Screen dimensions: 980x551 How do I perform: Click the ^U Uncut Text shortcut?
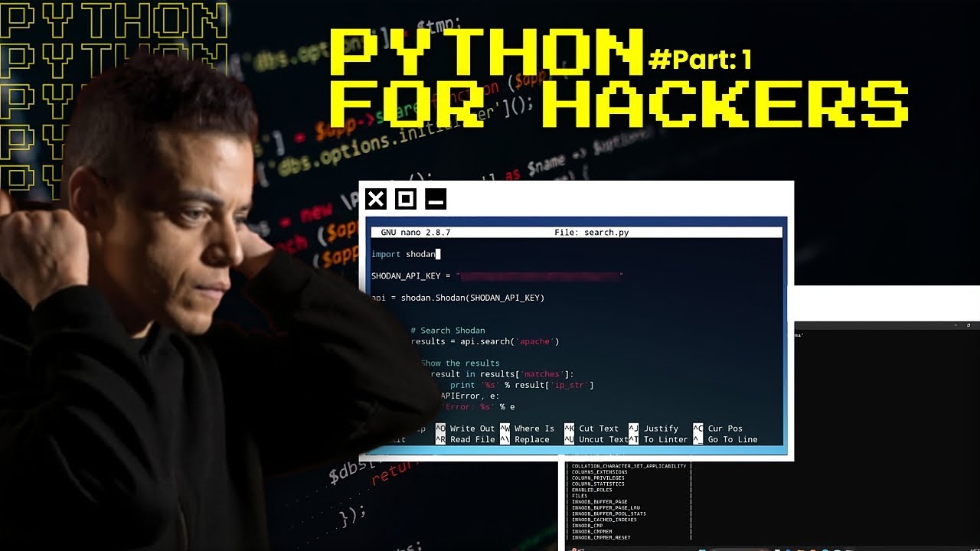point(596,439)
